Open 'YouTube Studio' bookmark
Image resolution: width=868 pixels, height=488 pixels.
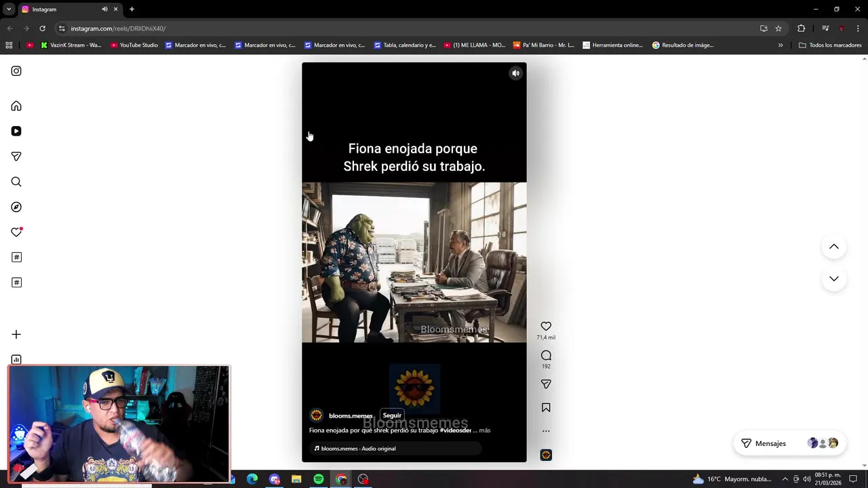134,45
